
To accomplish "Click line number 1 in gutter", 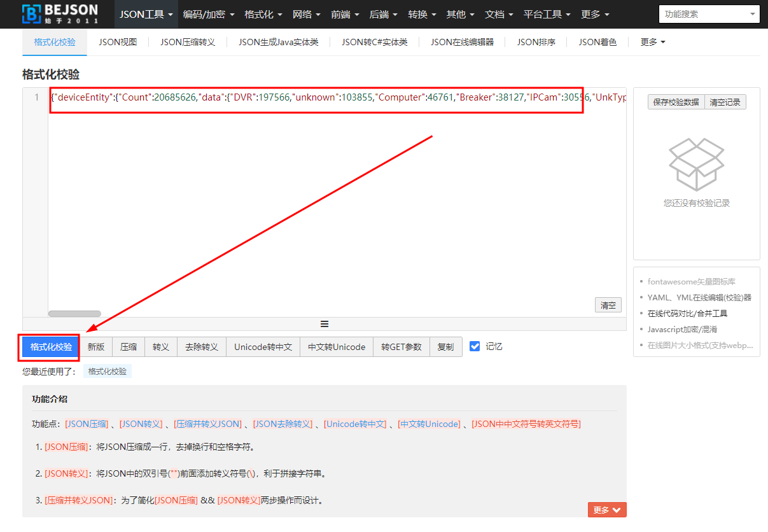I will [36, 97].
